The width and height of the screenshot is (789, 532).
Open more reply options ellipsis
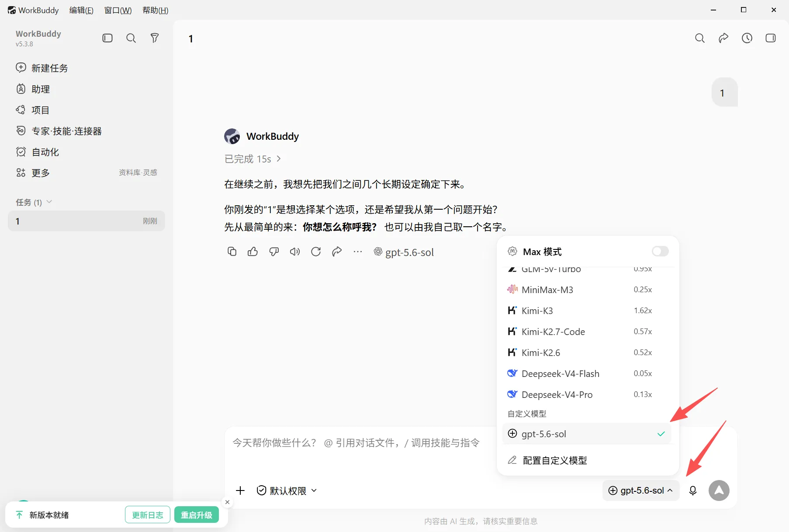pos(358,252)
